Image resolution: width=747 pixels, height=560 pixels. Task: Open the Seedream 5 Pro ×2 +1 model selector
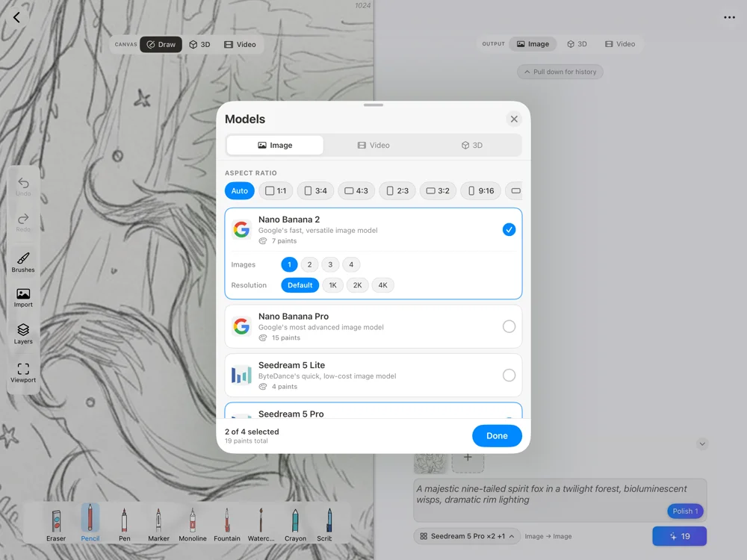pos(466,536)
